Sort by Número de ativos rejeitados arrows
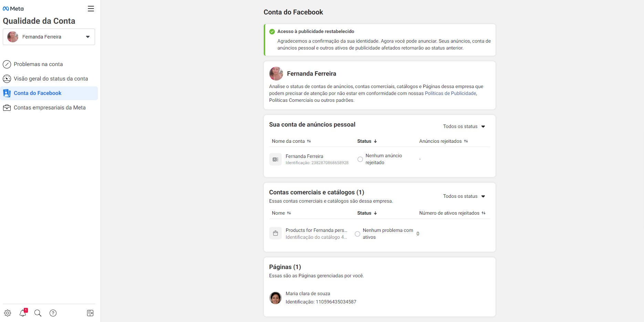 [484, 213]
